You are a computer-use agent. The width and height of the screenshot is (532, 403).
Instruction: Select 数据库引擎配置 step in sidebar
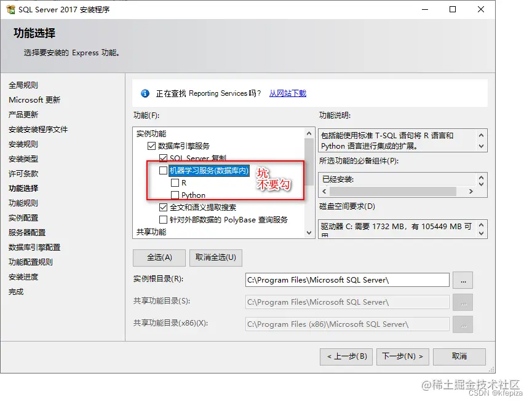[34, 248]
